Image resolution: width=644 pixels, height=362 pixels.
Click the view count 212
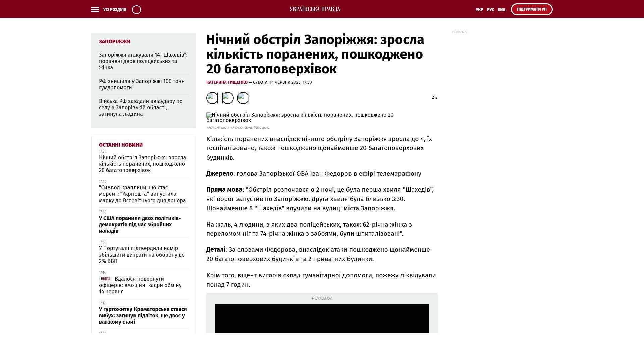[x=435, y=97]
